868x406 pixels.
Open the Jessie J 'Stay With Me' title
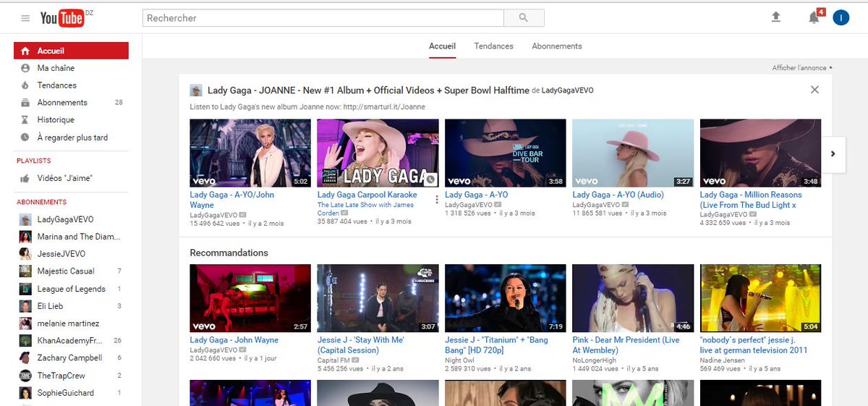click(x=359, y=345)
